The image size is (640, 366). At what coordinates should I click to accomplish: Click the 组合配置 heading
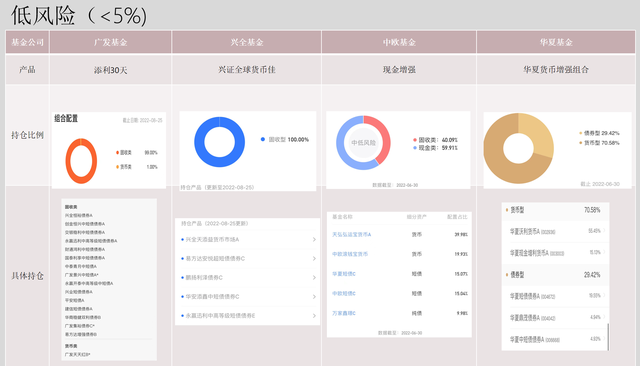coord(66,118)
